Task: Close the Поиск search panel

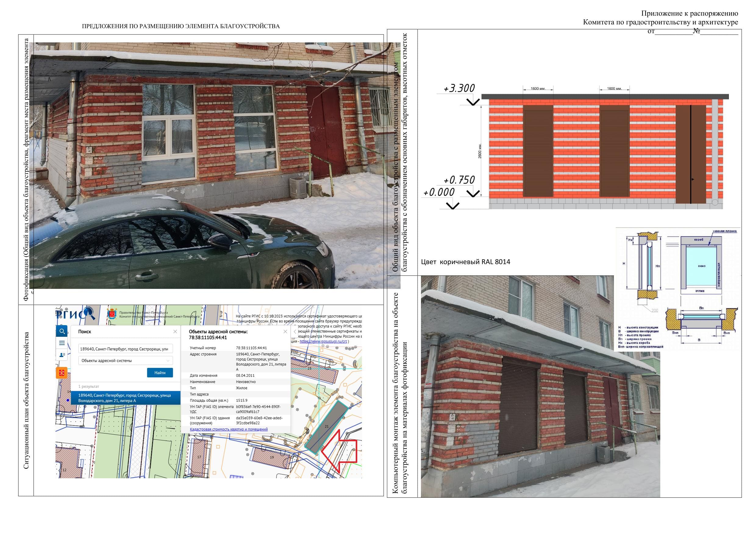Action: pyautogui.click(x=175, y=332)
